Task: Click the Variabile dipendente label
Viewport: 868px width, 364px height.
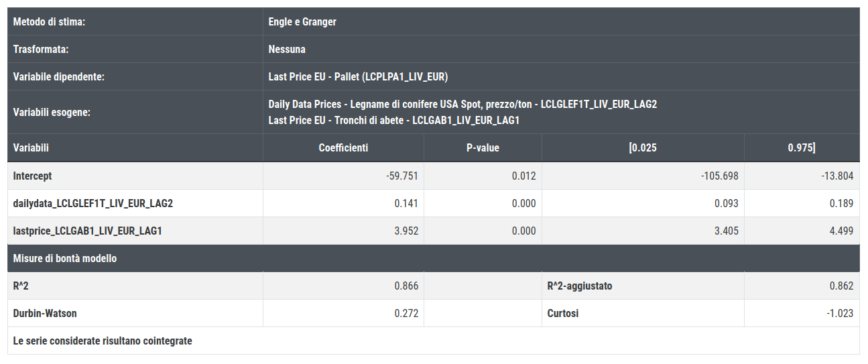Action: [x=59, y=77]
